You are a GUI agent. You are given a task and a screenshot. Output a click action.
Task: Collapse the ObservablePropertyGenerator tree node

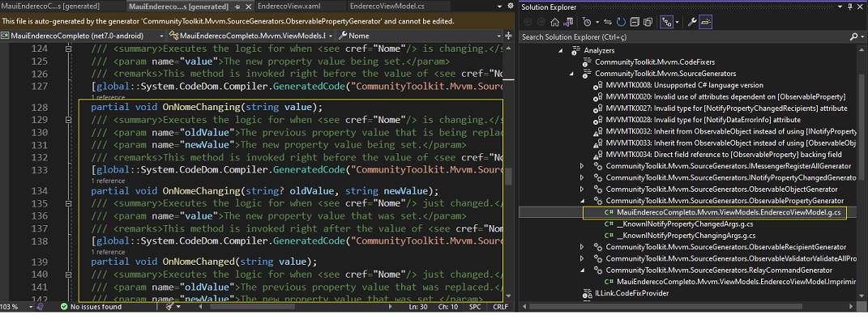click(581, 200)
